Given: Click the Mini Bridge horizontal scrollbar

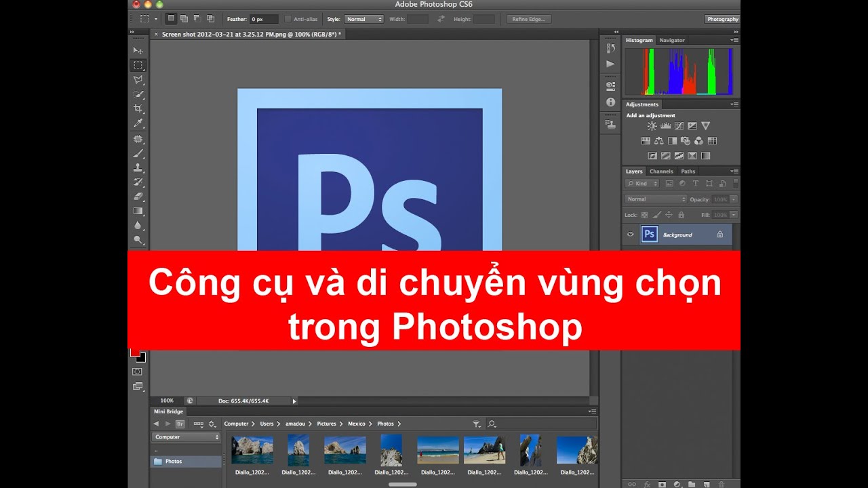Looking at the screenshot, I should (402, 484).
